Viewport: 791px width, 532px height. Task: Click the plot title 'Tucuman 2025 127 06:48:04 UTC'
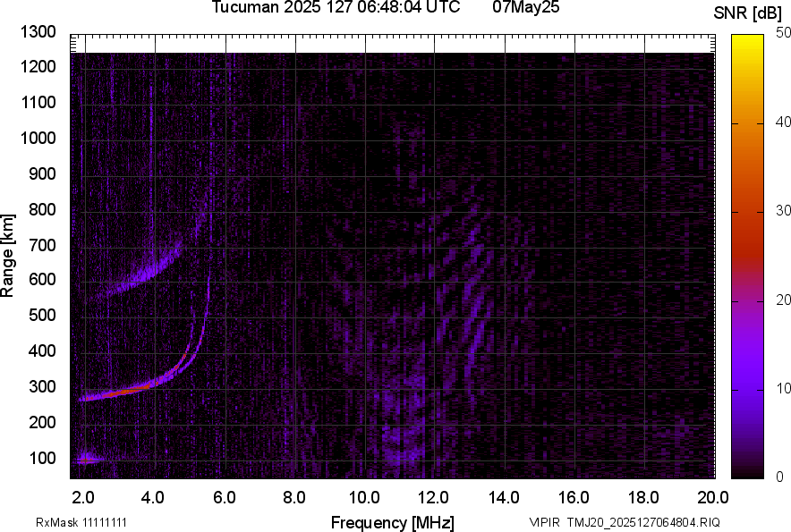click(x=336, y=7)
